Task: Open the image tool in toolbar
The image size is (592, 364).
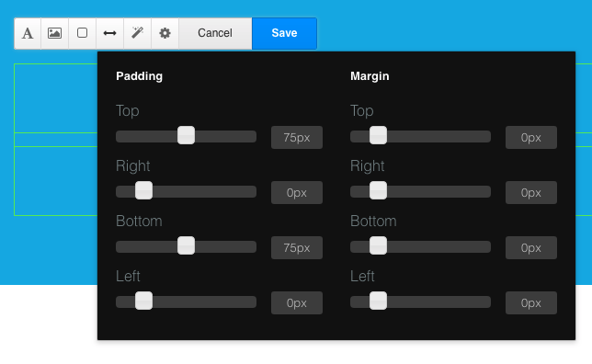Action: click(55, 33)
